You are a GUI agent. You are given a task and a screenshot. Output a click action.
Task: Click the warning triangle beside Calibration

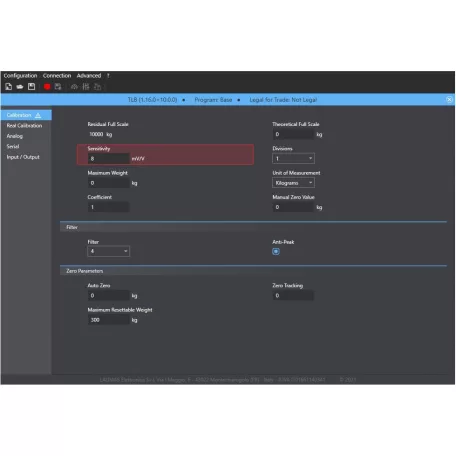38,115
